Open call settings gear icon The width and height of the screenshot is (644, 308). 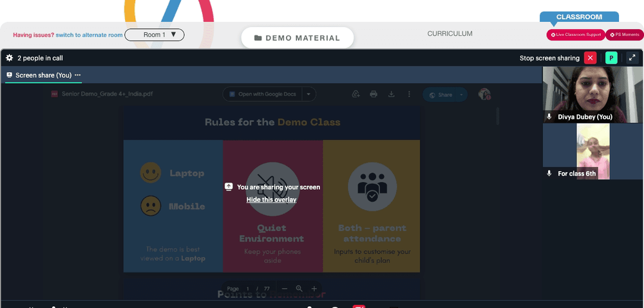10,58
